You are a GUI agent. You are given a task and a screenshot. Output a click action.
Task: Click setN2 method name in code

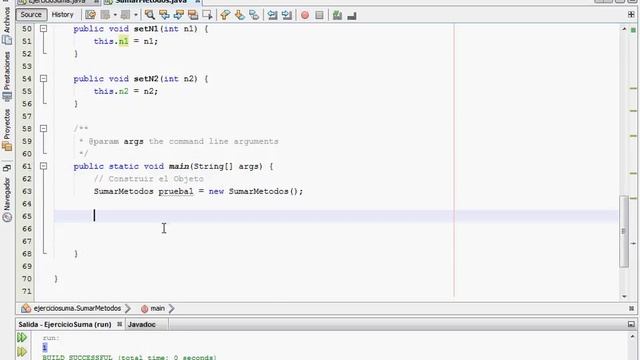click(147, 79)
